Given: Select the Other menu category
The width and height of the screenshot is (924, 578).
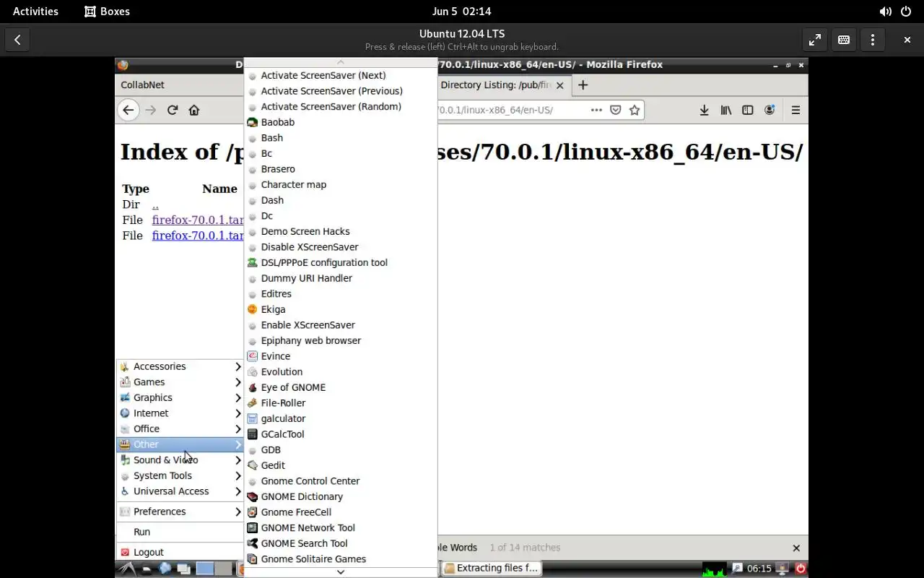Looking at the screenshot, I should tap(180, 444).
